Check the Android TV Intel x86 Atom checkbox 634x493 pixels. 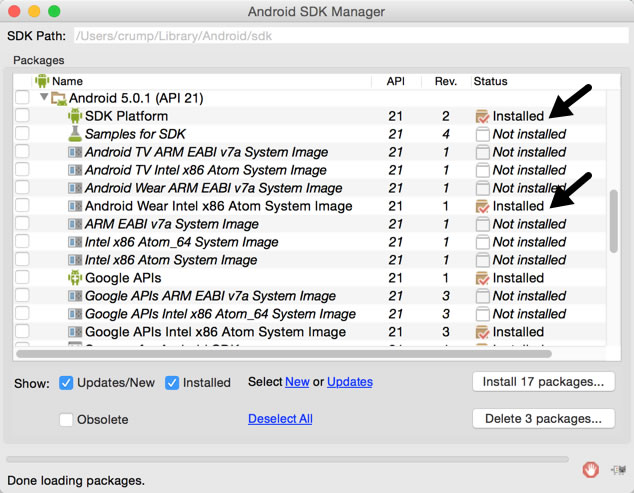tap(22, 169)
